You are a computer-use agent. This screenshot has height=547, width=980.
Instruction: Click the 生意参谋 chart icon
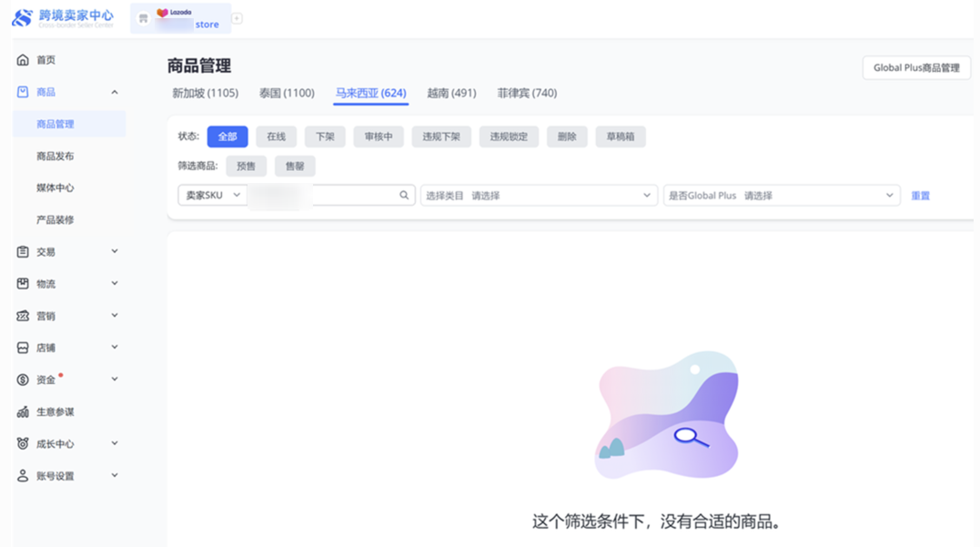[23, 411]
